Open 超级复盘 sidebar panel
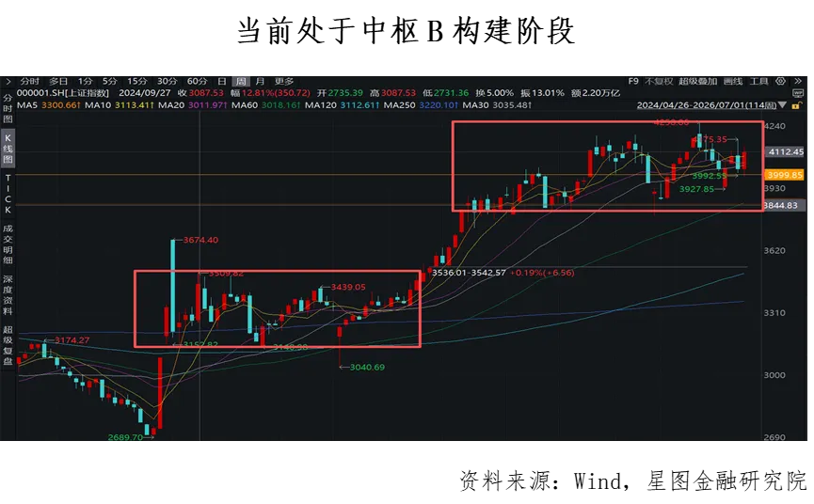Image resolution: width=814 pixels, height=504 pixels. (8, 345)
